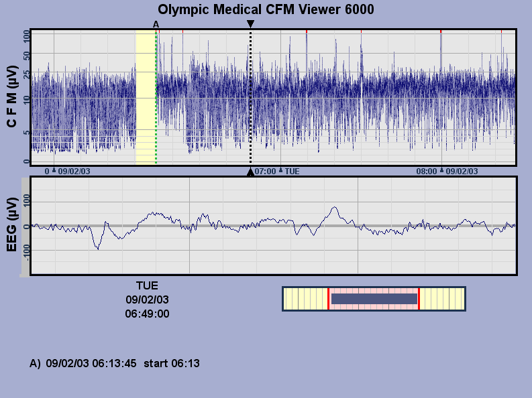Click the cursor date readout 09/02/03
This screenshot has width=532, height=398.
coord(147,300)
